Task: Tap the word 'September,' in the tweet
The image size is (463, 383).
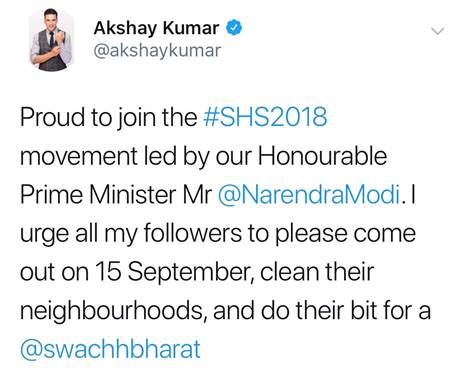Action: (191, 273)
